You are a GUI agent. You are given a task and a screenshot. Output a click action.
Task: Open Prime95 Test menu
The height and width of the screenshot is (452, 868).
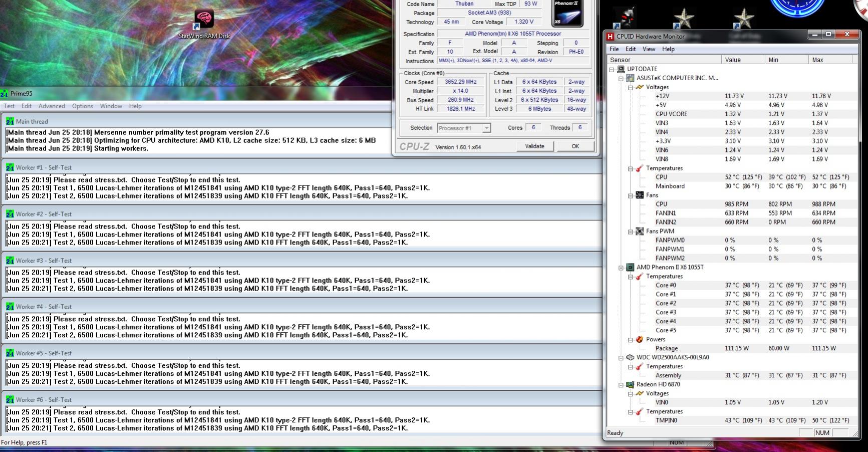point(9,106)
